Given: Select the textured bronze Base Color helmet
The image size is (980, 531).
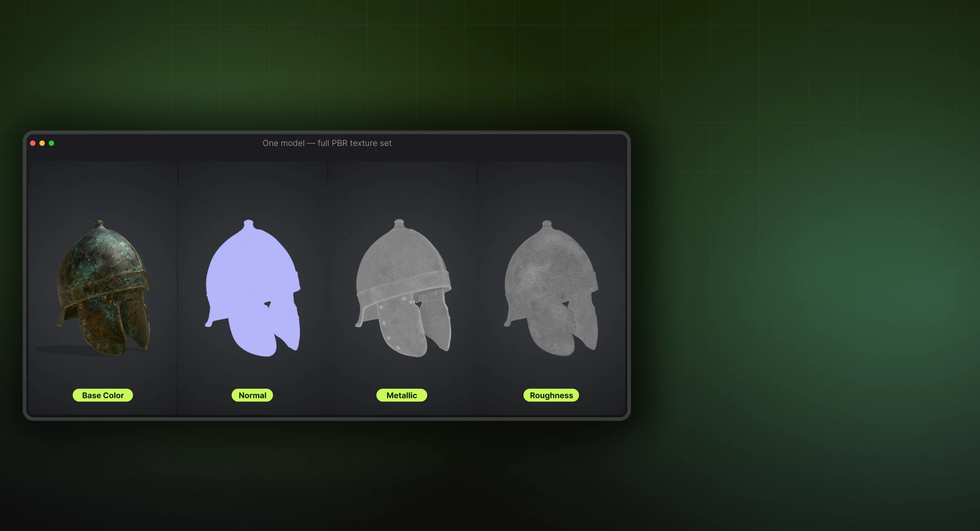Looking at the screenshot, I should (x=103, y=288).
